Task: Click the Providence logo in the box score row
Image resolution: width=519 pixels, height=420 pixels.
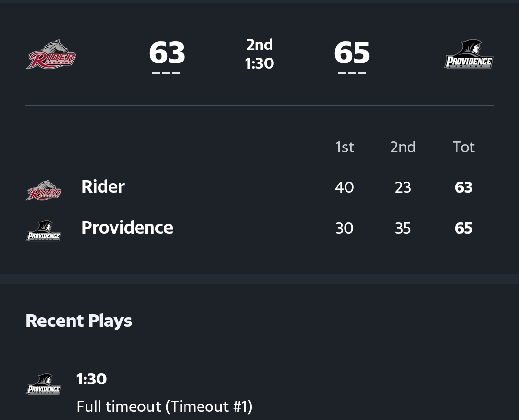Action: [x=44, y=231]
